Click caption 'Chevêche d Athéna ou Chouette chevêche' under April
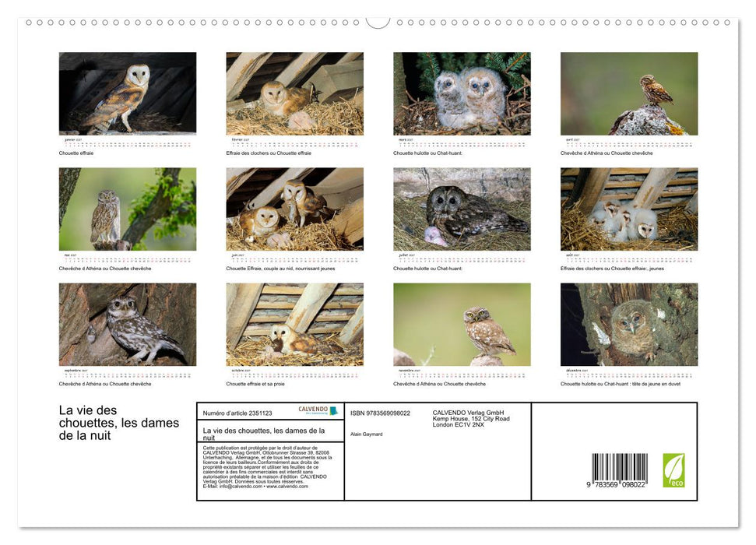The image size is (756, 545). (607, 153)
